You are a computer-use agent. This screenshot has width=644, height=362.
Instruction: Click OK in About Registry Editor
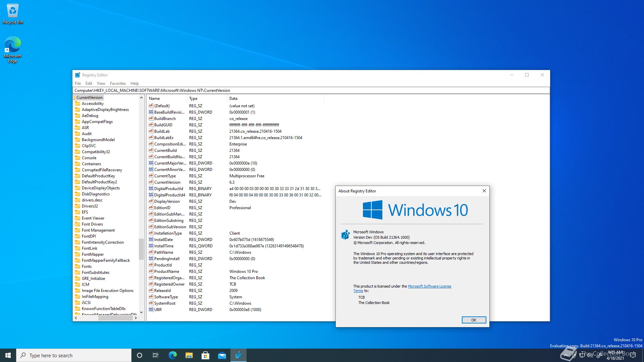[474, 320]
